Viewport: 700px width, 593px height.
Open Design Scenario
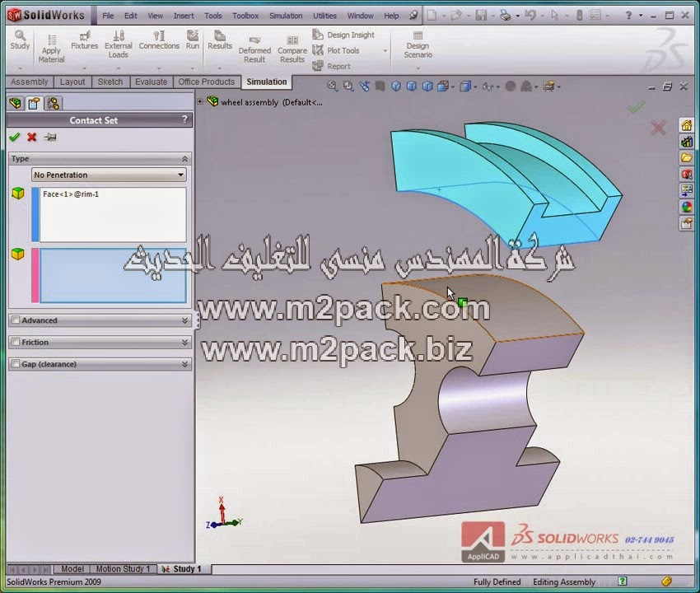[x=418, y=45]
